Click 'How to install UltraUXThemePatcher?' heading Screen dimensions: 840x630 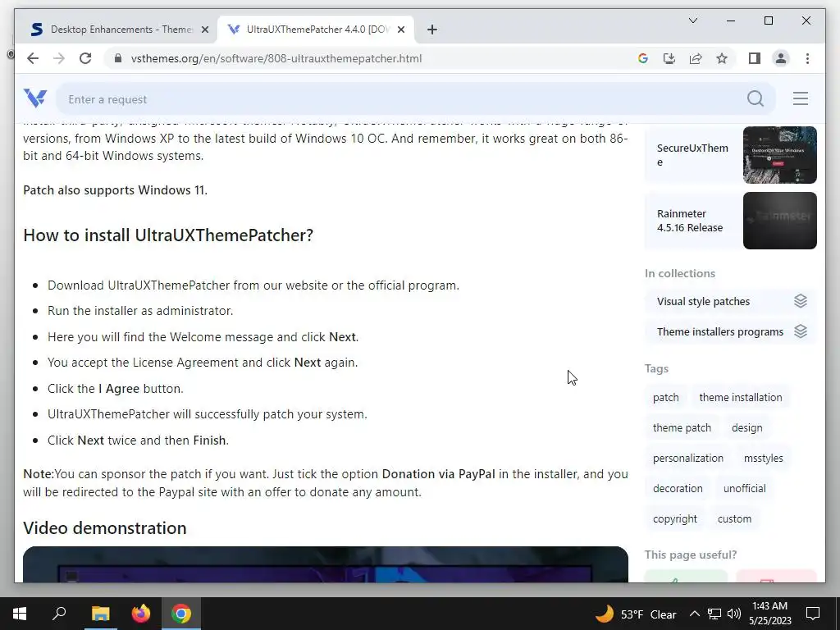coord(167,235)
